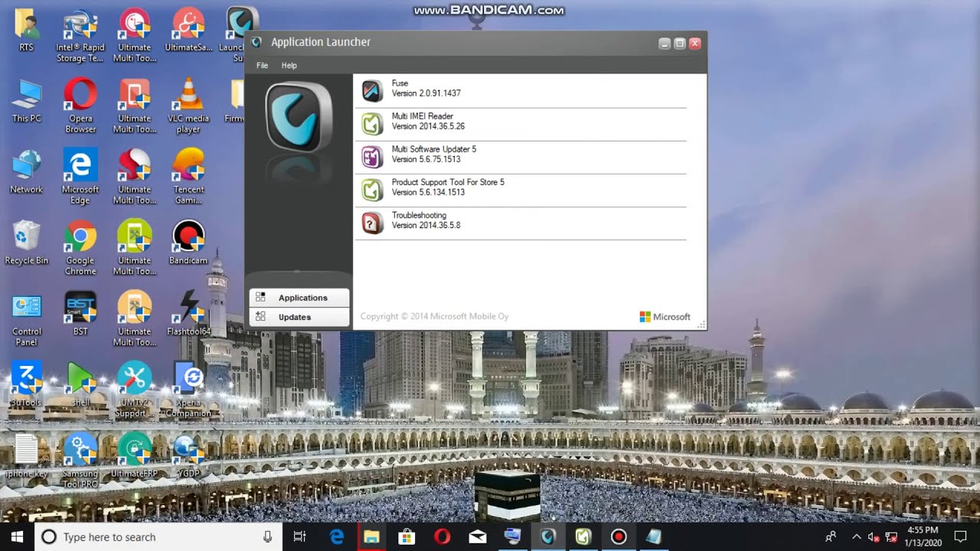Select the Google Chrome desktop shortcut
Viewport: 980px width, 551px height.
point(80,248)
